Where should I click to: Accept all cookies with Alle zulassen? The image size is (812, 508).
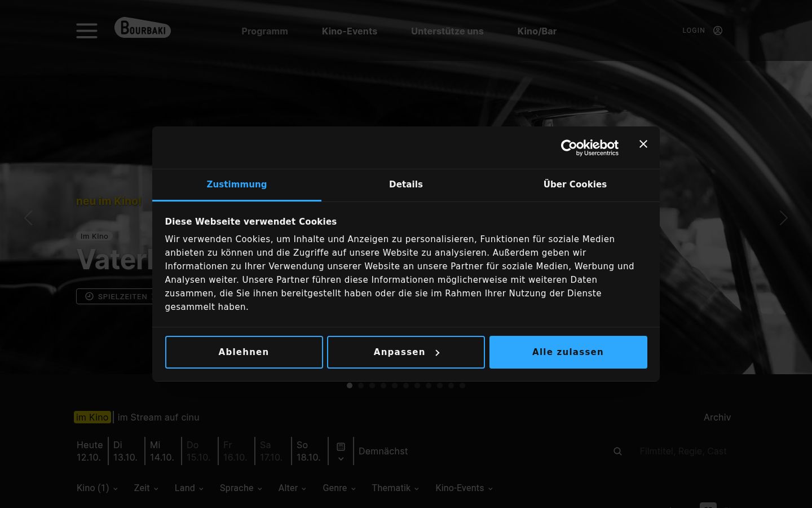(x=568, y=352)
